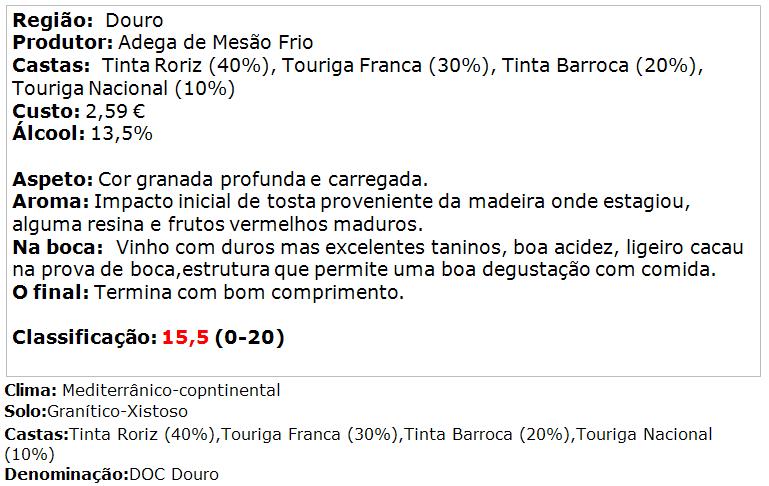
Task: Click the first Castas label in the box
Action: click(51, 66)
